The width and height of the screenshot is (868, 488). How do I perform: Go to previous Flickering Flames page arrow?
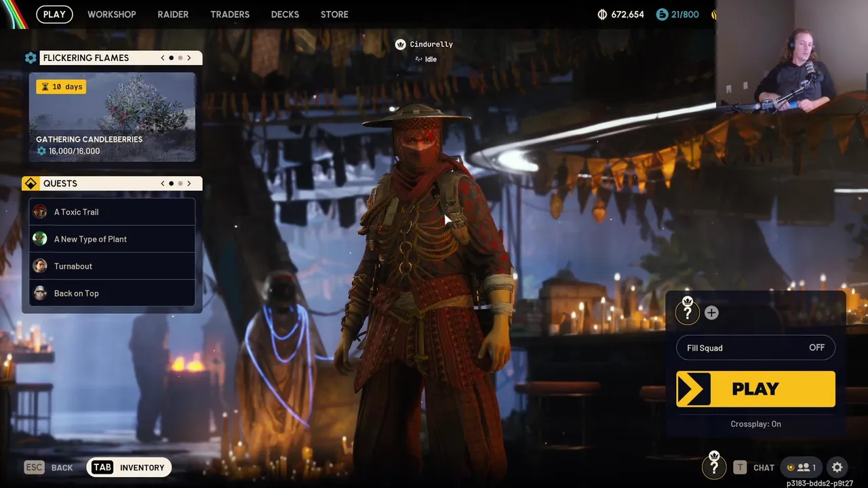pyautogui.click(x=163, y=58)
